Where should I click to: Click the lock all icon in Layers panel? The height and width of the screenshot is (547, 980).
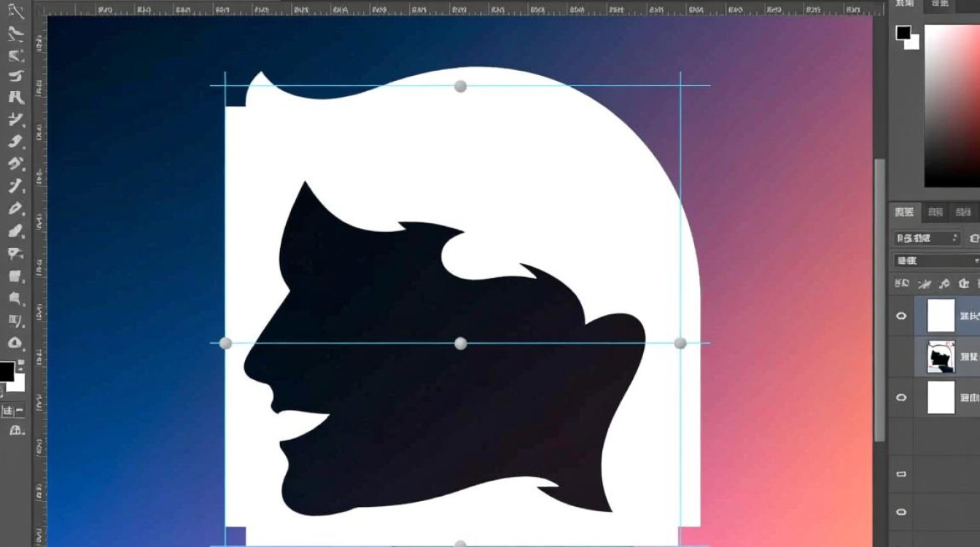pos(965,283)
